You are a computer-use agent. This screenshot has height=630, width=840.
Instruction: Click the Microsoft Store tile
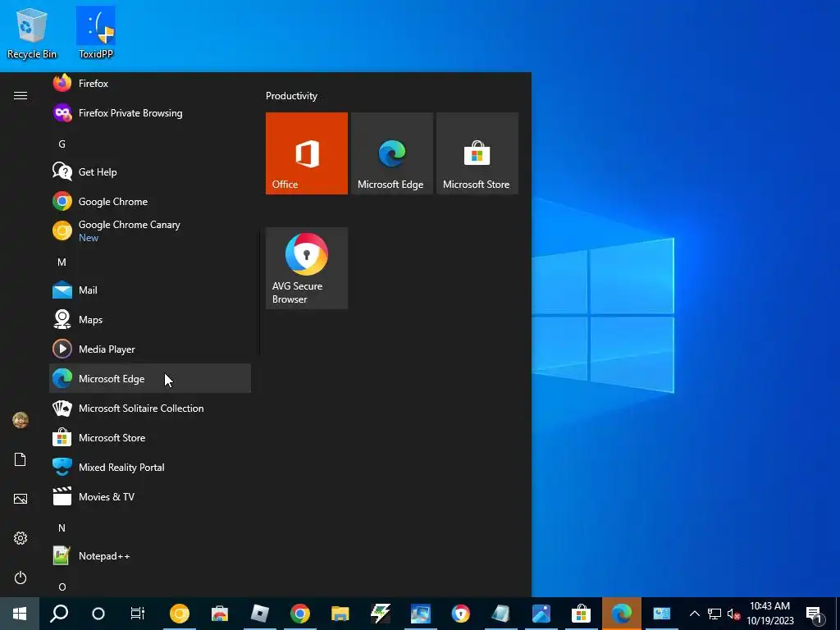tap(477, 153)
